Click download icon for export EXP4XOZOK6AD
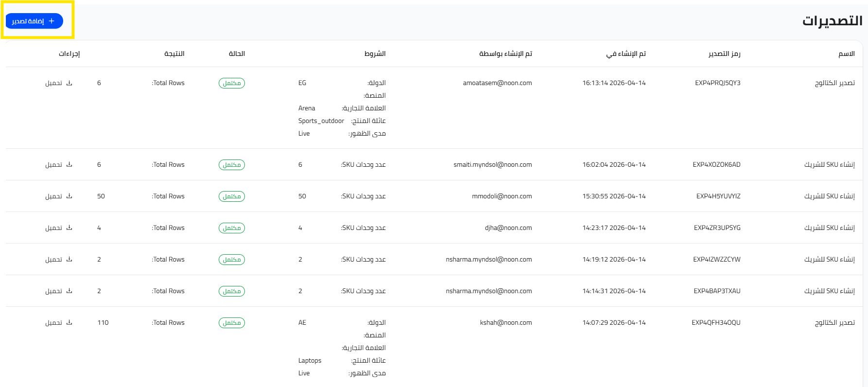The width and height of the screenshot is (868, 387). (x=69, y=165)
